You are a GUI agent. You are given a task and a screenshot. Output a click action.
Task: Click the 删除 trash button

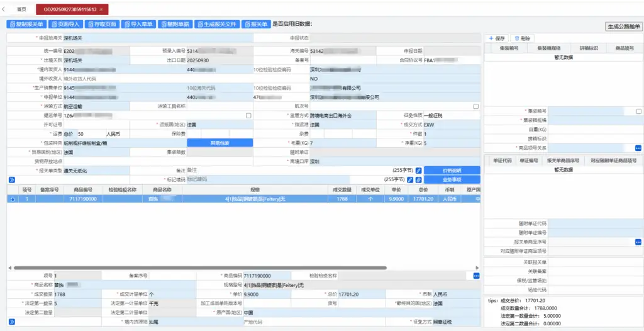tap(522, 38)
